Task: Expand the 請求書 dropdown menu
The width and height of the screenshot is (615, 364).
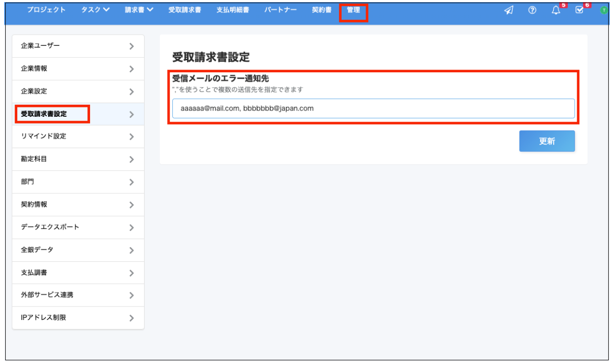Action: pyautogui.click(x=139, y=10)
